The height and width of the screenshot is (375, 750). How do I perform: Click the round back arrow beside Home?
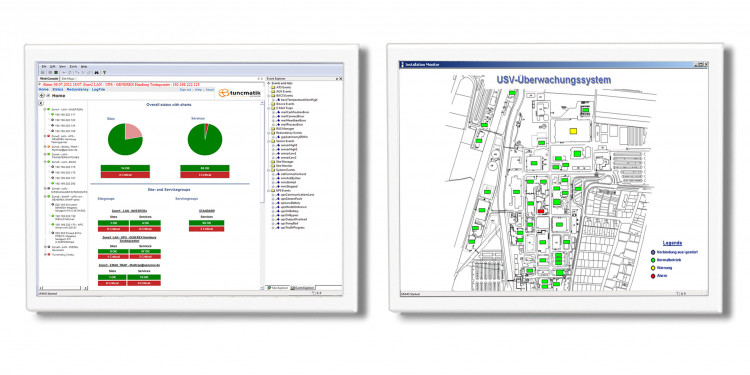[42, 96]
